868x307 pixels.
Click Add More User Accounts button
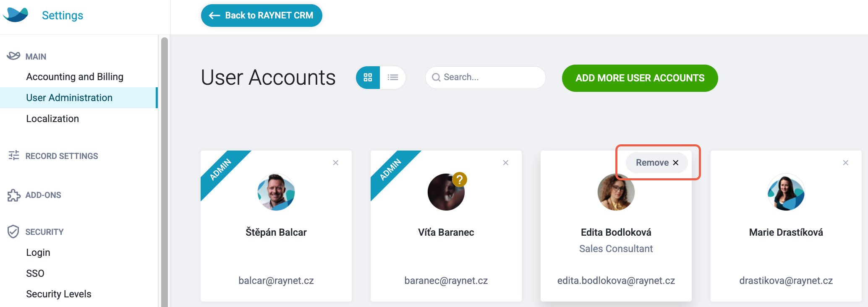[x=640, y=78]
